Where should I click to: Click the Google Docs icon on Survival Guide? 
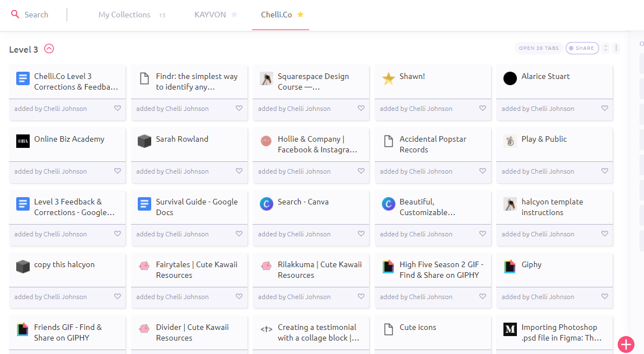[x=144, y=204]
